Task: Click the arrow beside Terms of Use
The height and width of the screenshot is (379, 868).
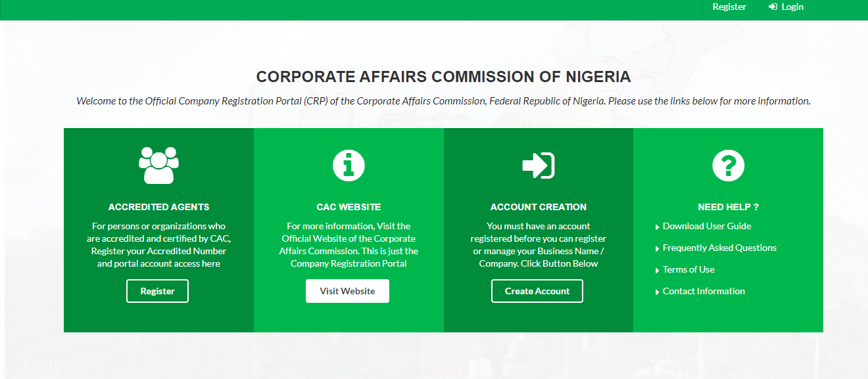Action: click(x=657, y=271)
